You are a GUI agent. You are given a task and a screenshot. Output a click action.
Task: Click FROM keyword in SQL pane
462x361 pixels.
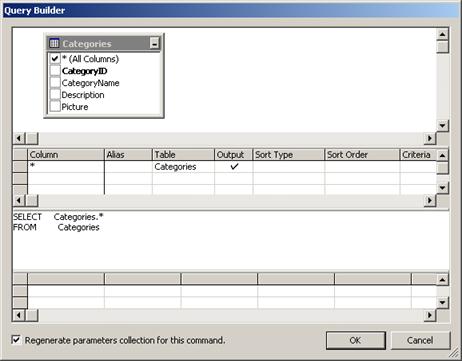click(25, 227)
